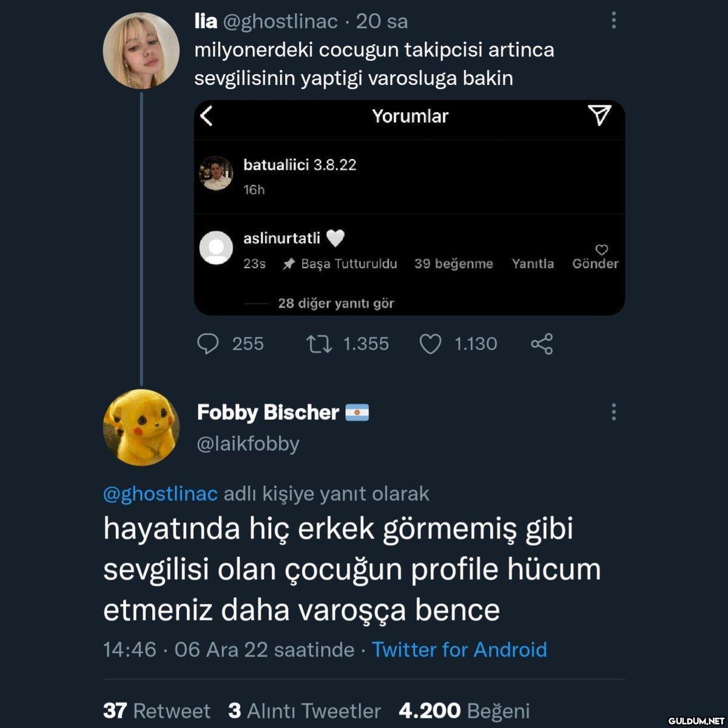Tap the paper plane send icon
Screen dimensions: 728x728
[x=599, y=115]
